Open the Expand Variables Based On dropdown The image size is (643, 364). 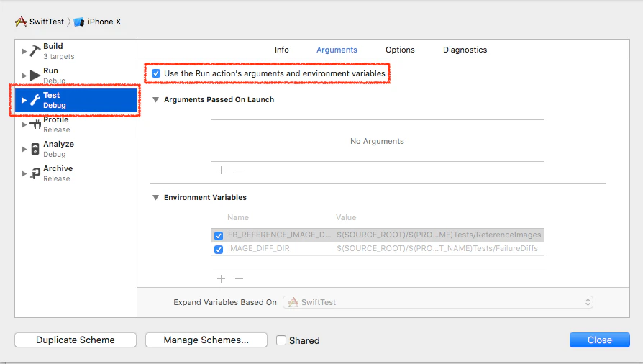pyautogui.click(x=438, y=302)
